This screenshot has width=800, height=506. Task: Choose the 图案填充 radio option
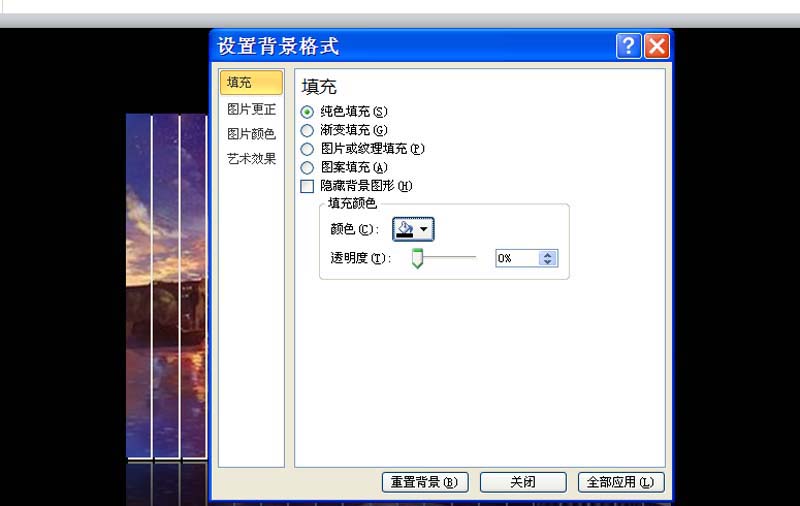tap(307, 167)
